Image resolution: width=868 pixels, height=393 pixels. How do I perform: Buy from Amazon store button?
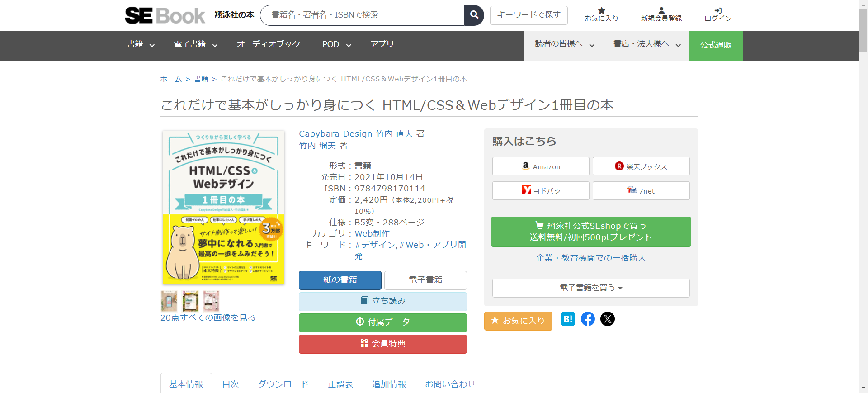click(x=541, y=166)
